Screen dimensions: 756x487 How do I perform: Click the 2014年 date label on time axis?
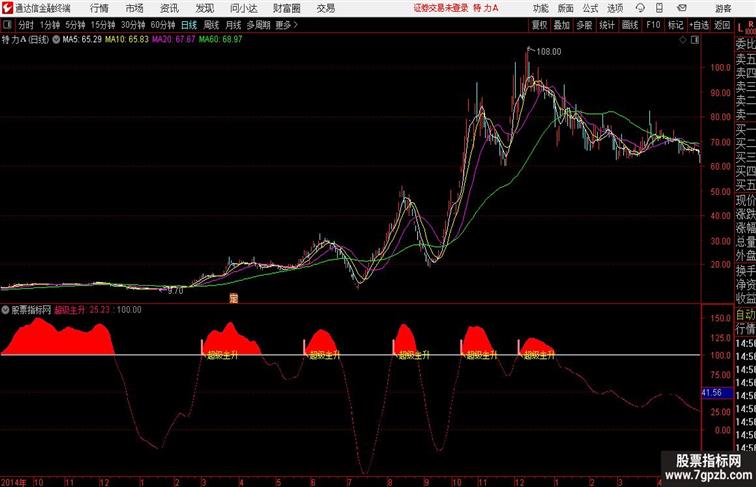[14, 482]
